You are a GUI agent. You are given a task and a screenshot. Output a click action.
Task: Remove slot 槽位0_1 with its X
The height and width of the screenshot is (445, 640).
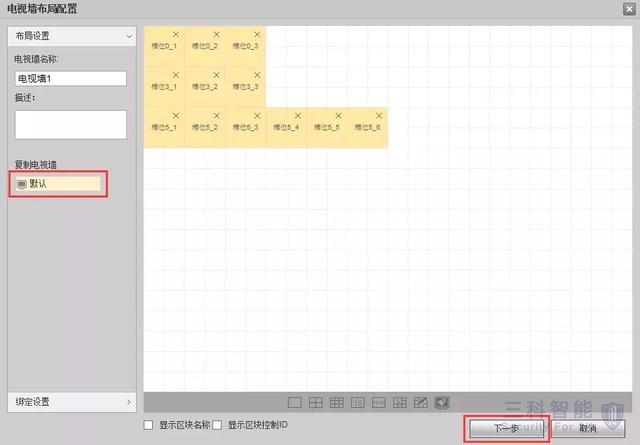tap(176, 34)
